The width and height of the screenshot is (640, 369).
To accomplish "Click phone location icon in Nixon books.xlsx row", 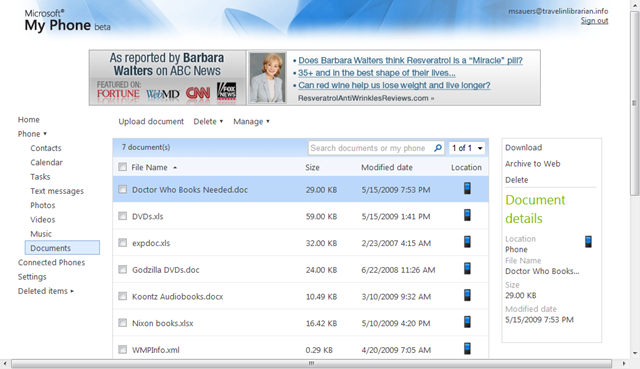I will pos(467,322).
